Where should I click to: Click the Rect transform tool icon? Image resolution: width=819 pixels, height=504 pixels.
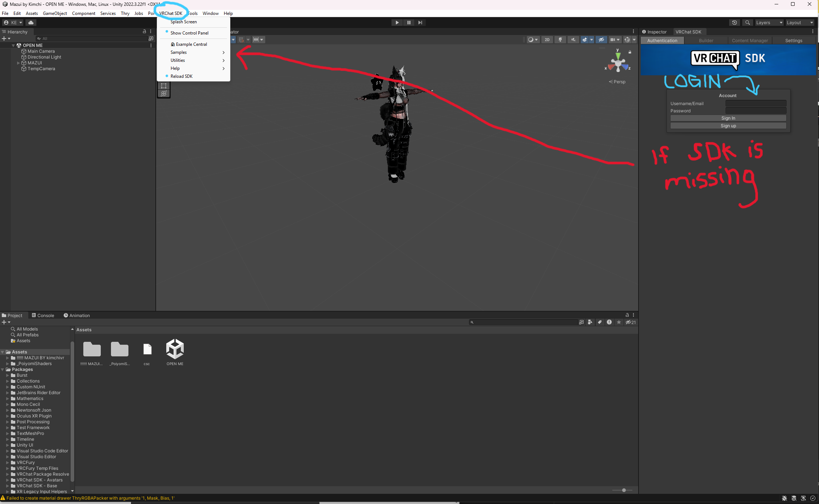[164, 86]
